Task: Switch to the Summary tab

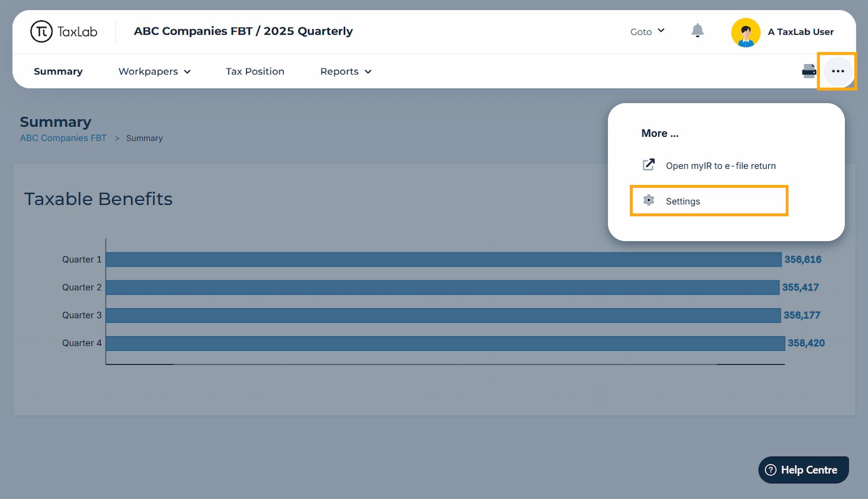Action: (x=58, y=72)
